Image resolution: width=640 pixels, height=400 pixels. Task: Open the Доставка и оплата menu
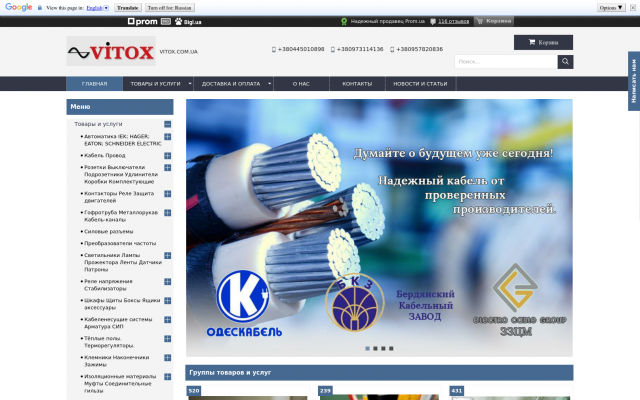231,84
